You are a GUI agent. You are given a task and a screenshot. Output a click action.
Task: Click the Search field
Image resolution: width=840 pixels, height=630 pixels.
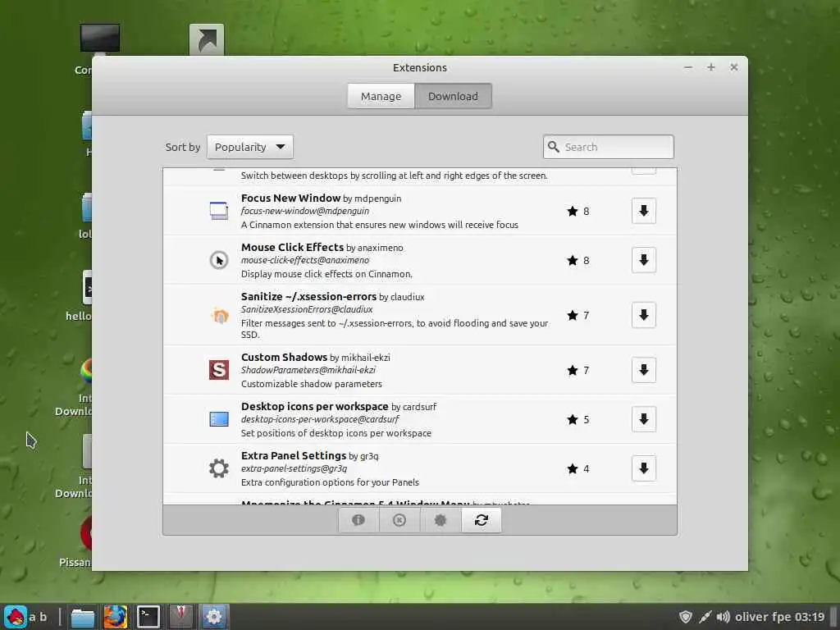click(609, 147)
